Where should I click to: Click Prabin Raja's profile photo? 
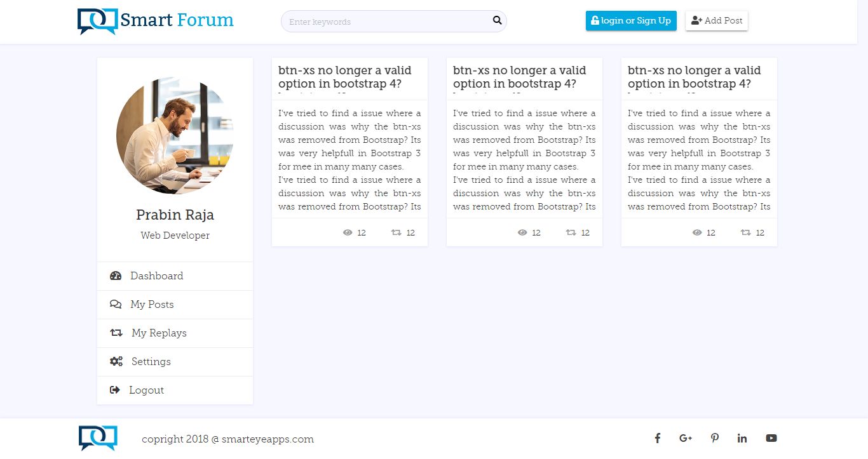pyautogui.click(x=175, y=136)
